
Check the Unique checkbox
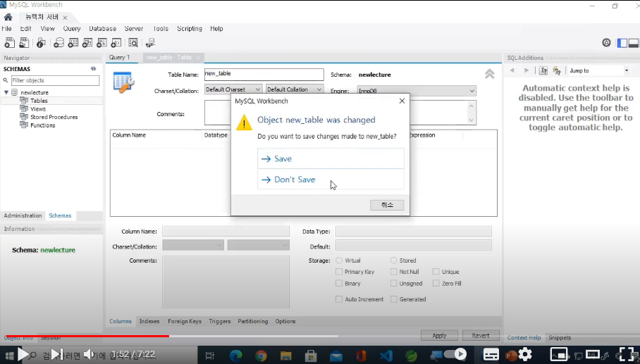click(436, 272)
